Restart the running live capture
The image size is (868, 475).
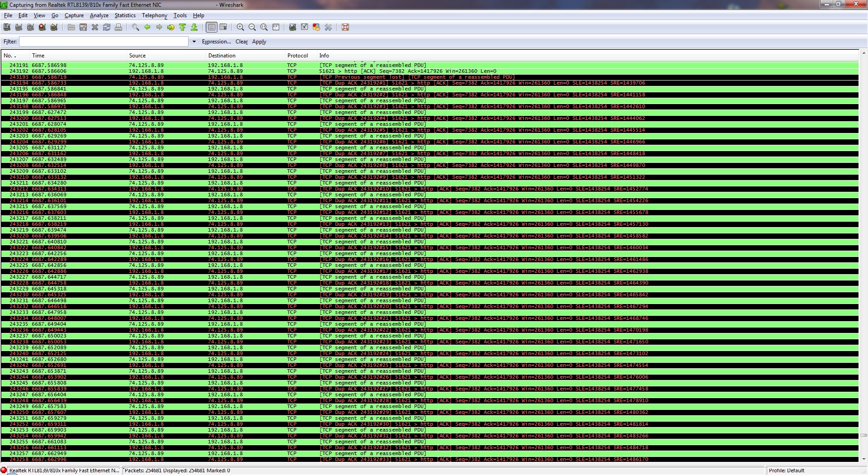tap(54, 27)
